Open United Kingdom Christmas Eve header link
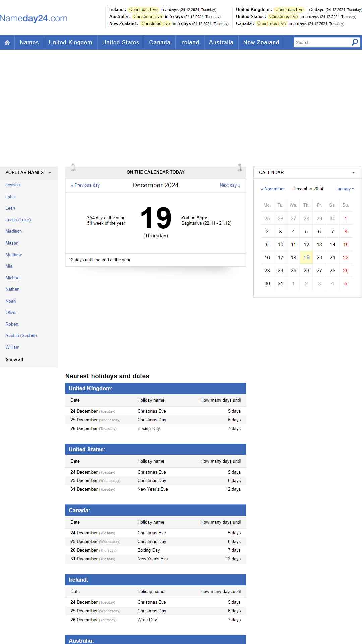The width and height of the screenshot is (362, 644). click(x=289, y=10)
